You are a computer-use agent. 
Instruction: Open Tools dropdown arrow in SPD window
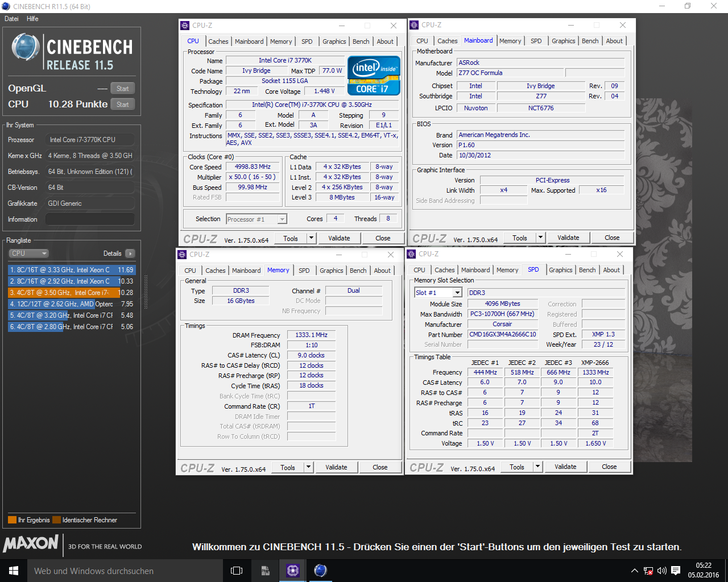(x=537, y=467)
